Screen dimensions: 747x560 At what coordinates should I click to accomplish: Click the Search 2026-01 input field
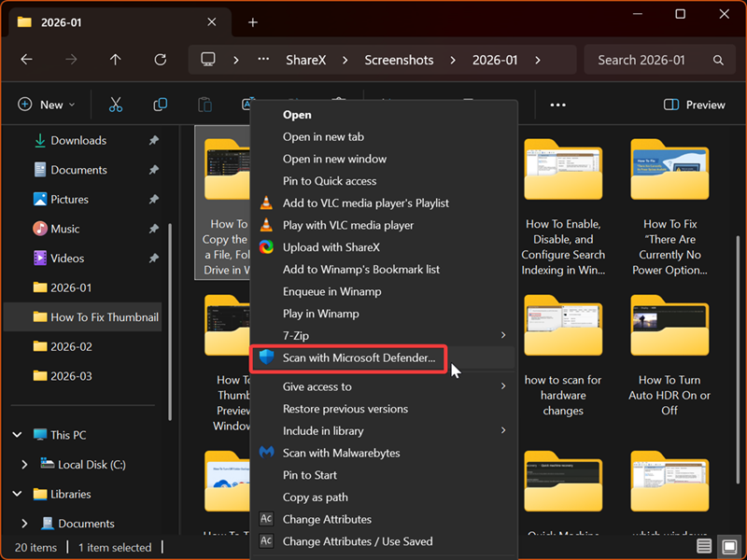pos(649,60)
